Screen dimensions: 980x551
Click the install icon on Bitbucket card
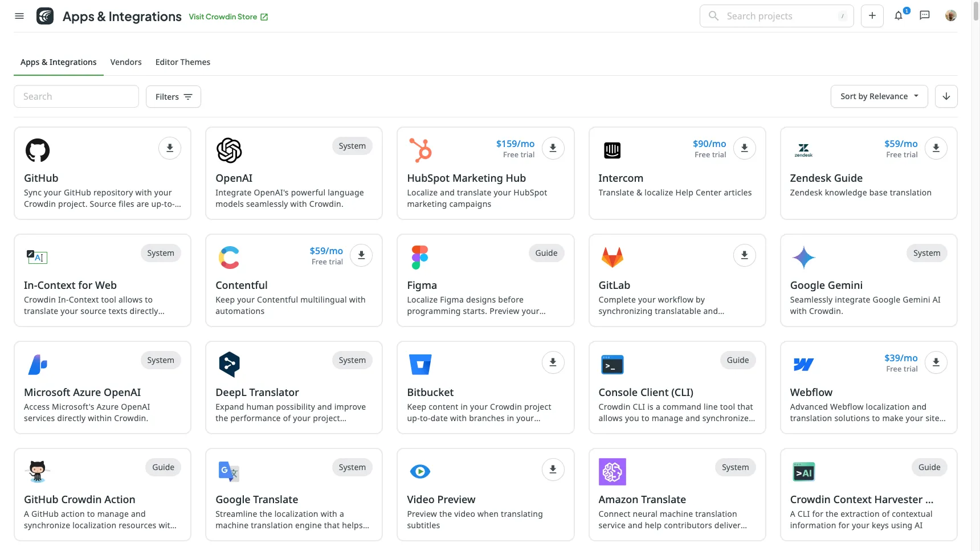(553, 362)
